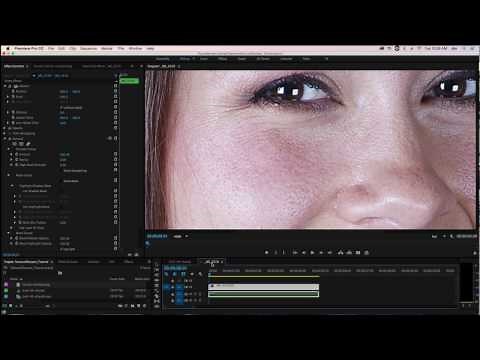Open the Media Browser tab
The image size is (480, 360).
click(68, 262)
